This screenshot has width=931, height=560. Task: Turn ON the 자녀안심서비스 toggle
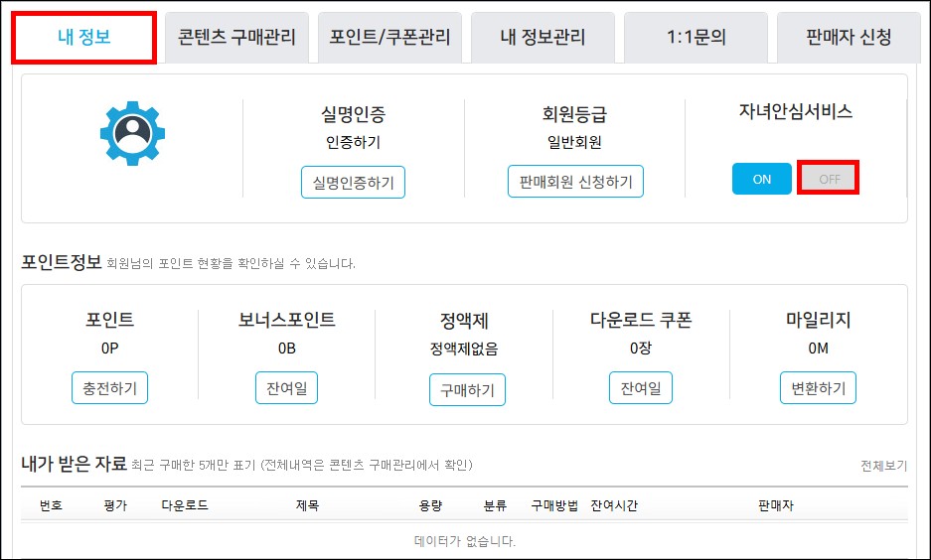762,179
